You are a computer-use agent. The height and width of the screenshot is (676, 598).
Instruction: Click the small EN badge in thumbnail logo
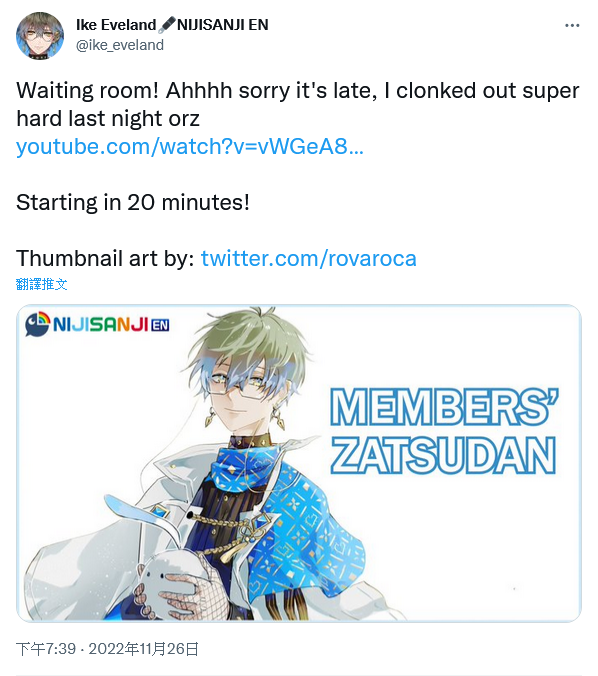pyautogui.click(x=160, y=325)
